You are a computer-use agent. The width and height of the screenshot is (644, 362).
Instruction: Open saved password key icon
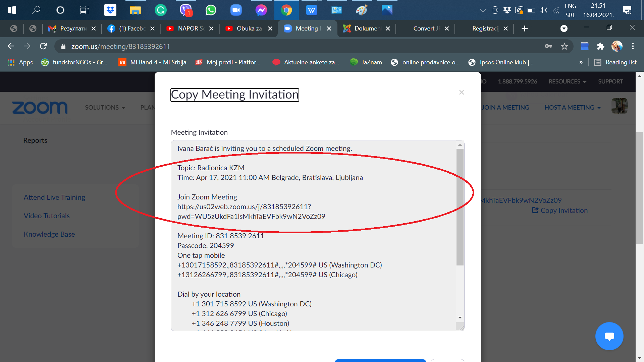[x=548, y=46]
